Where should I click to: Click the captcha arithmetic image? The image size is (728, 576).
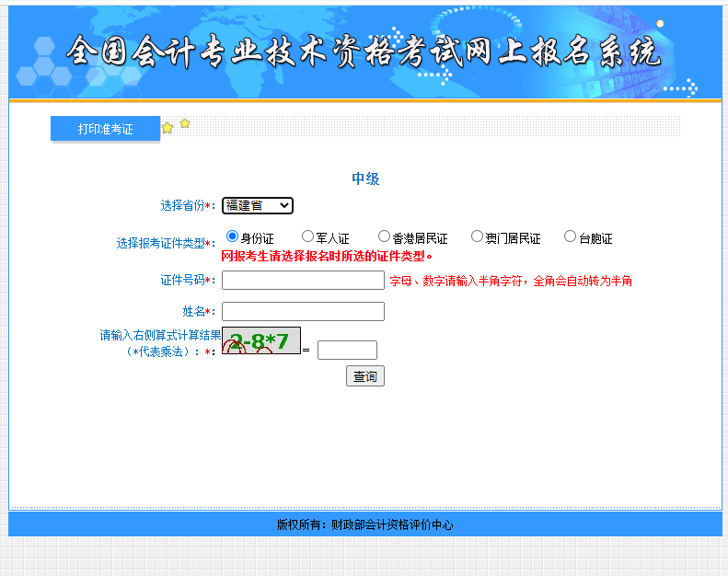(x=261, y=341)
